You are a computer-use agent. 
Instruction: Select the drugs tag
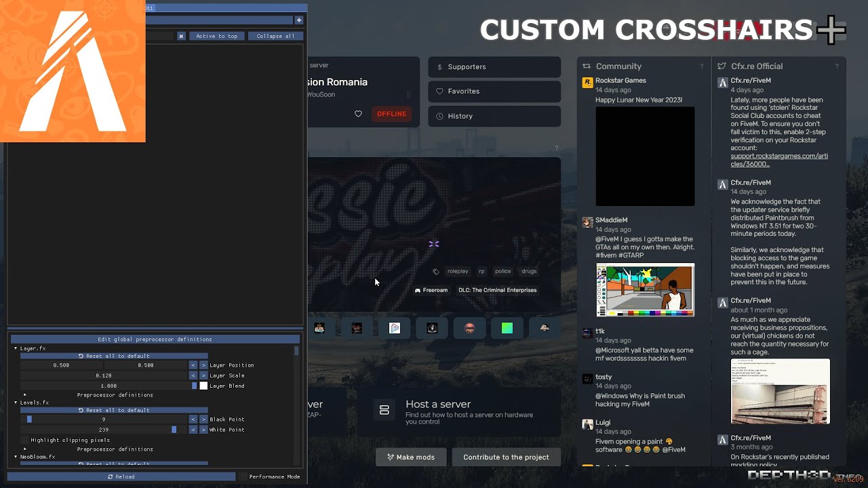coord(529,271)
